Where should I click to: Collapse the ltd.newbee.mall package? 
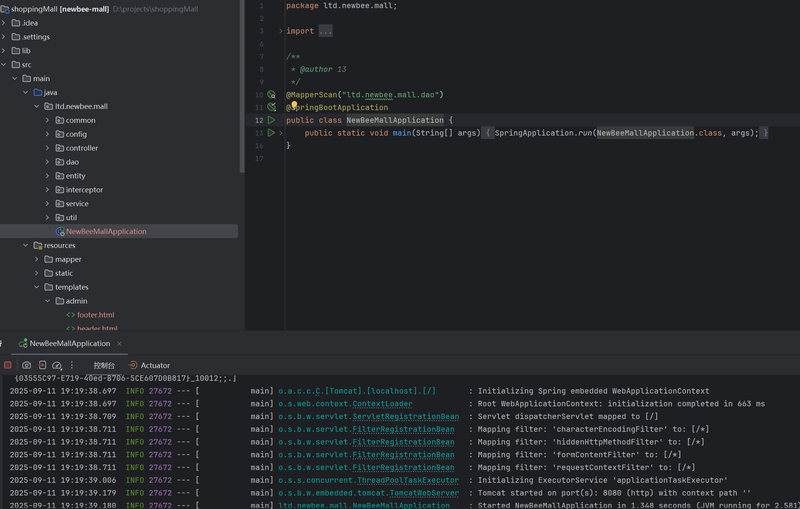click(x=37, y=106)
